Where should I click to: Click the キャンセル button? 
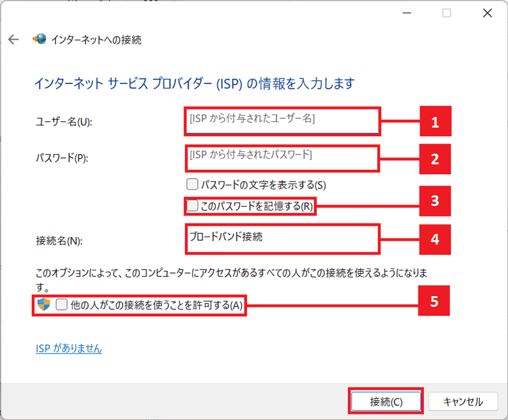(463, 401)
